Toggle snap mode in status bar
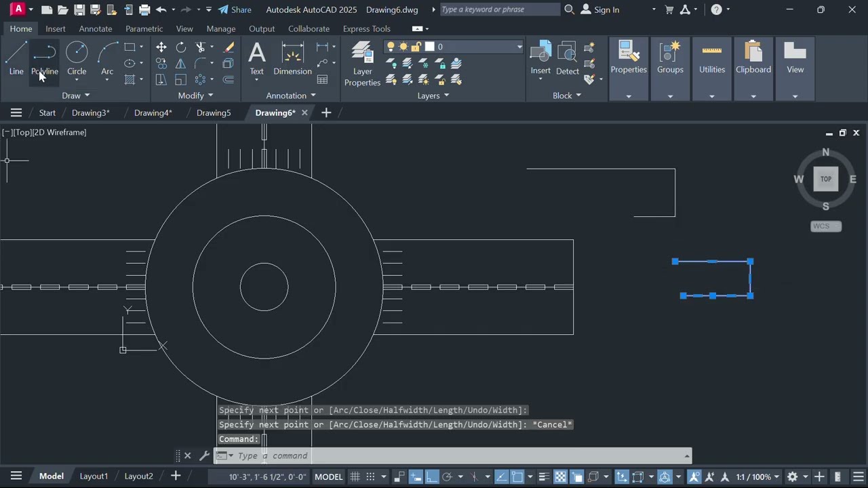The height and width of the screenshot is (488, 868). click(370, 476)
